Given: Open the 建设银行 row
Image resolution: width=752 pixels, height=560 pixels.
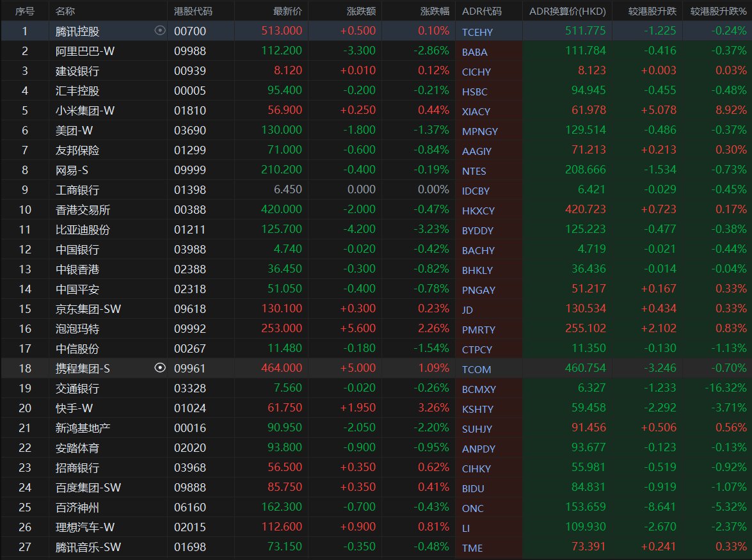Looking at the screenshot, I should [x=376, y=70].
